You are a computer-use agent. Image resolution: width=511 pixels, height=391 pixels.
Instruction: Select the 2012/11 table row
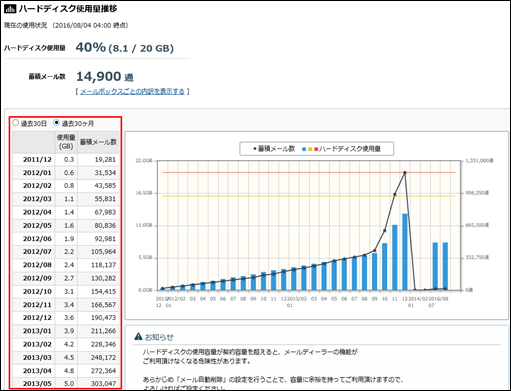click(x=66, y=305)
